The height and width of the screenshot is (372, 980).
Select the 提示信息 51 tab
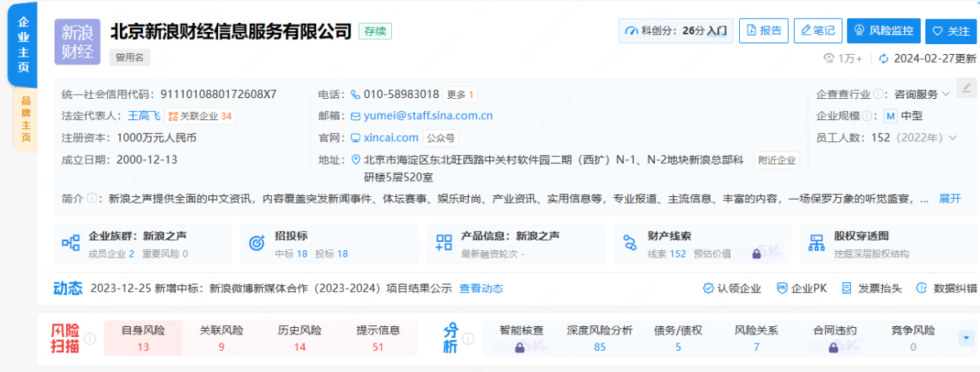point(378,338)
